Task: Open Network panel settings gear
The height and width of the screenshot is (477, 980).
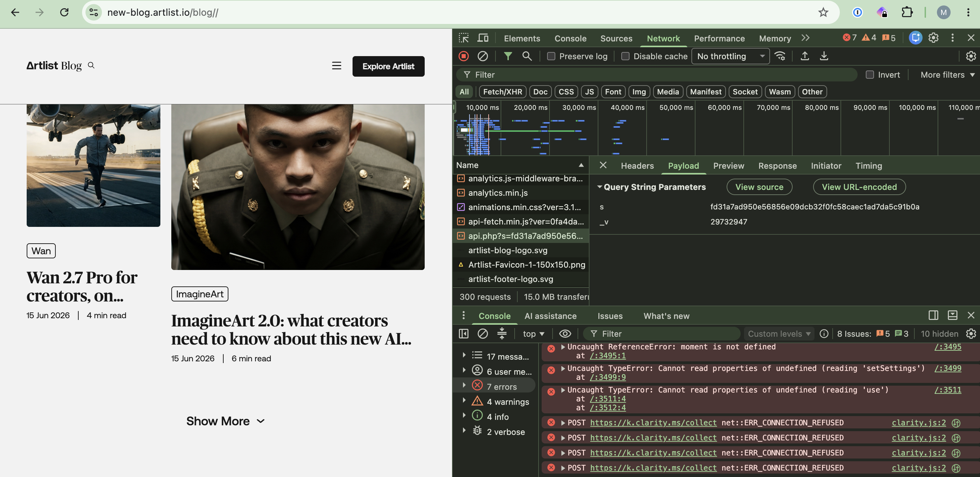Action: pyautogui.click(x=970, y=56)
